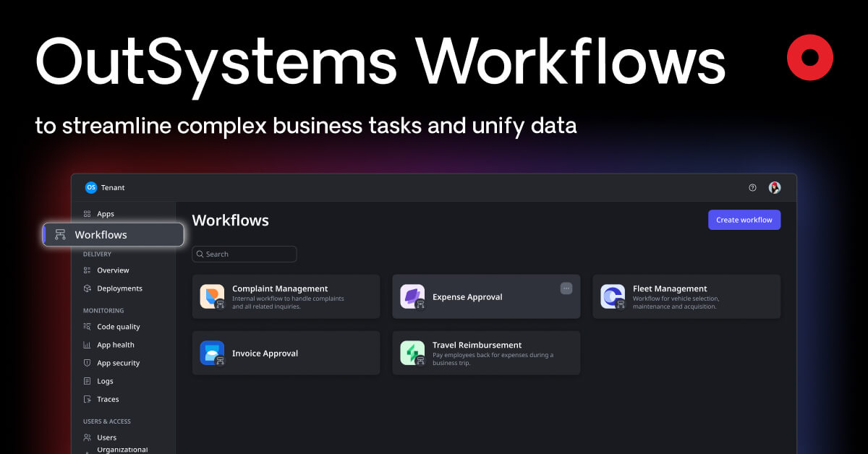Open the help question mark icon

752,187
